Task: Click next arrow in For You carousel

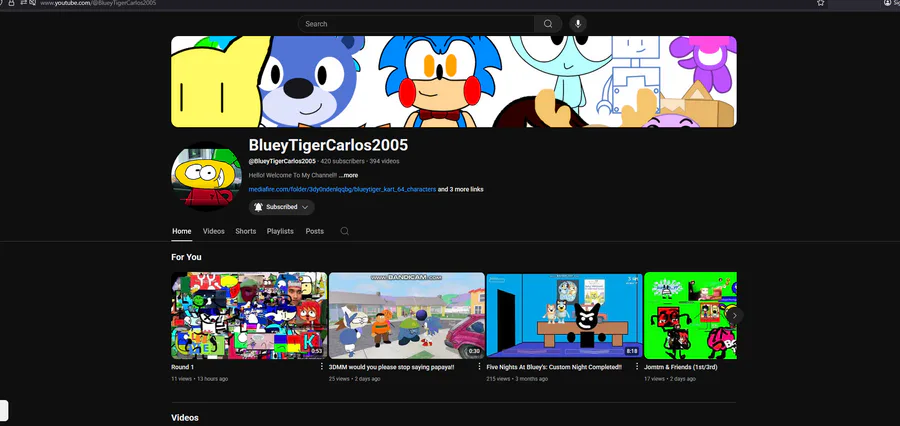Action: click(x=734, y=315)
